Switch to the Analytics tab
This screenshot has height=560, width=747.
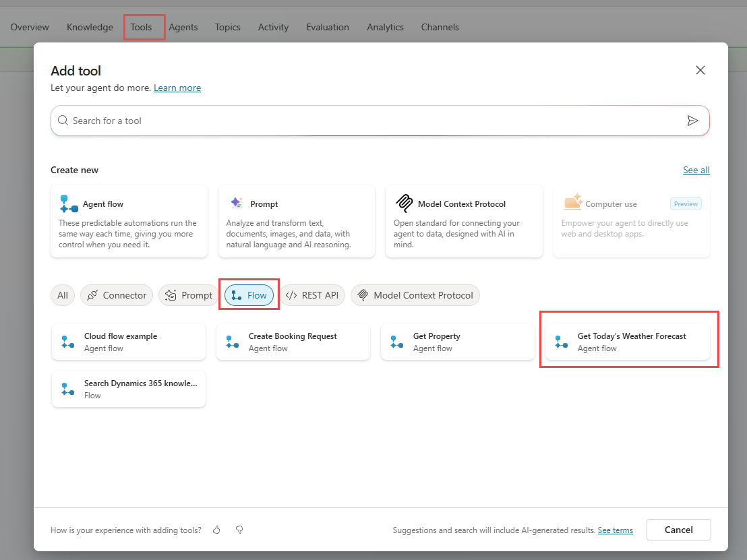pos(386,27)
